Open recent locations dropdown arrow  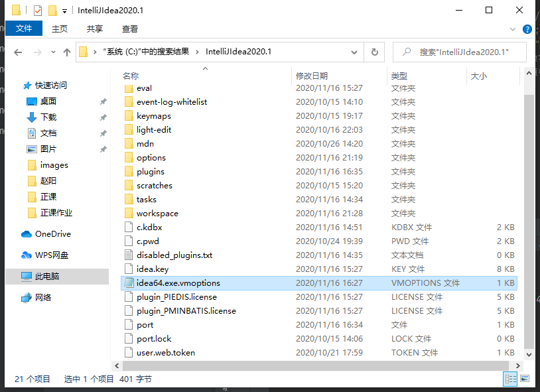click(53, 52)
